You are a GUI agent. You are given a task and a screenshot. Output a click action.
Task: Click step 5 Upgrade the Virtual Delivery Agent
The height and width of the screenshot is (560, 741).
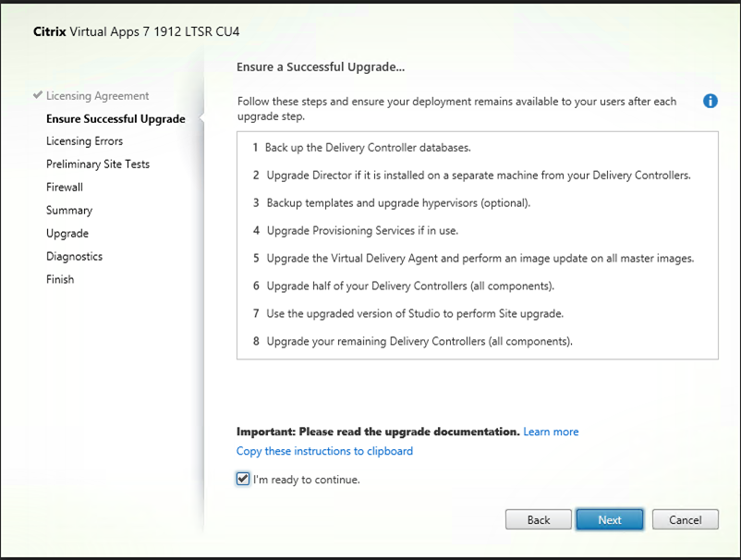point(473,258)
